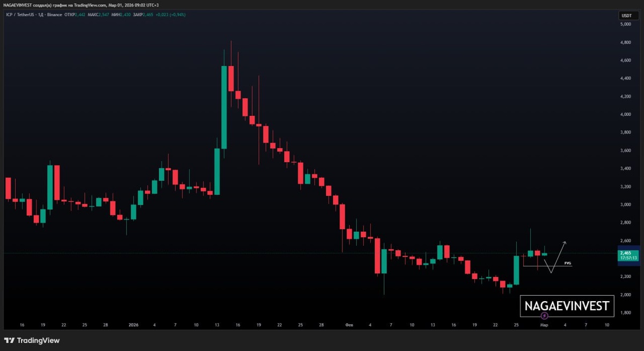
Task: Click the FVG label on chart
Action: click(568, 264)
